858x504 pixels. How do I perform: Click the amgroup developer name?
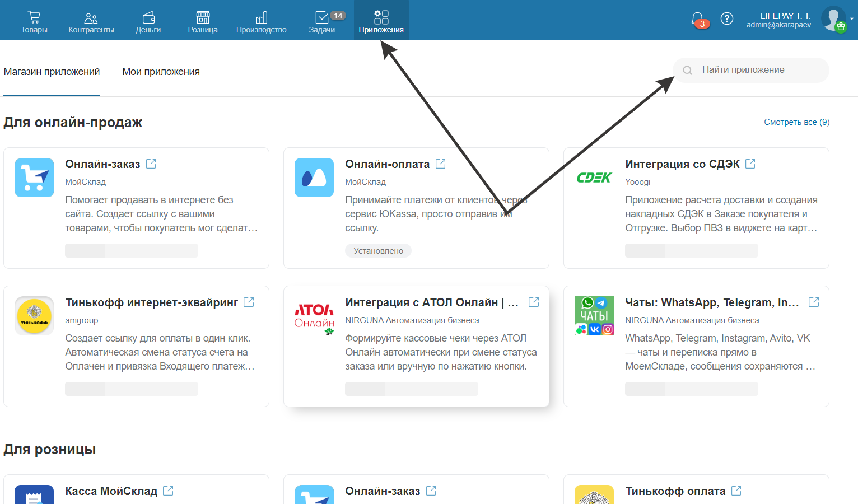[x=82, y=320]
